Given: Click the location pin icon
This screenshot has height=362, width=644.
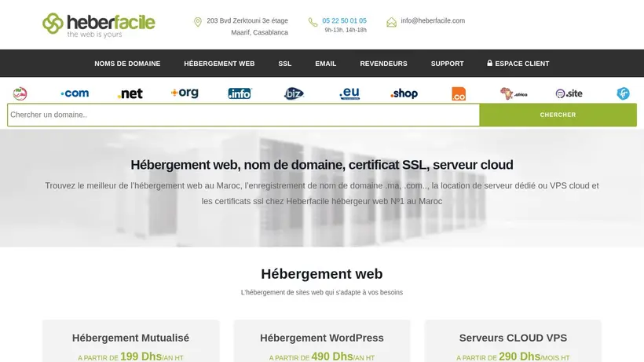Looking at the screenshot, I should coord(198,22).
